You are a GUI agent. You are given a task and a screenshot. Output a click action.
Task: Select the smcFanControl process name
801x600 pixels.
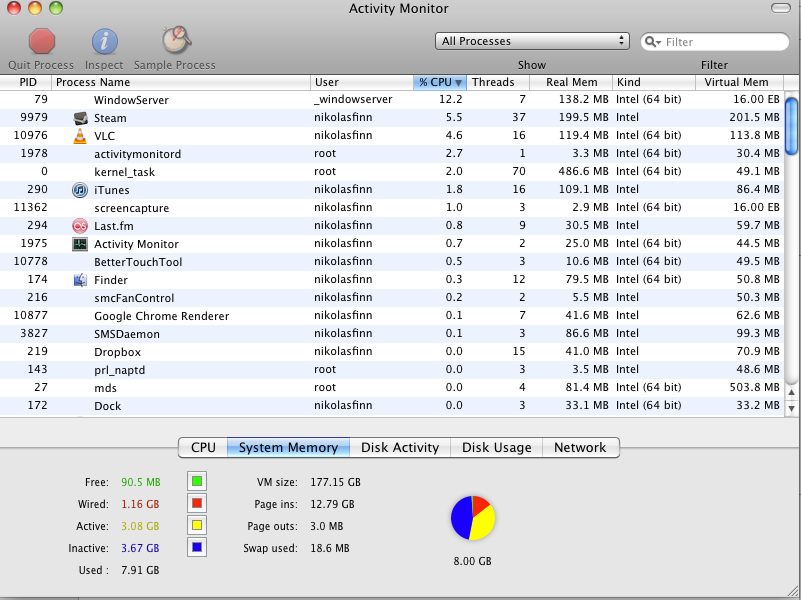134,298
